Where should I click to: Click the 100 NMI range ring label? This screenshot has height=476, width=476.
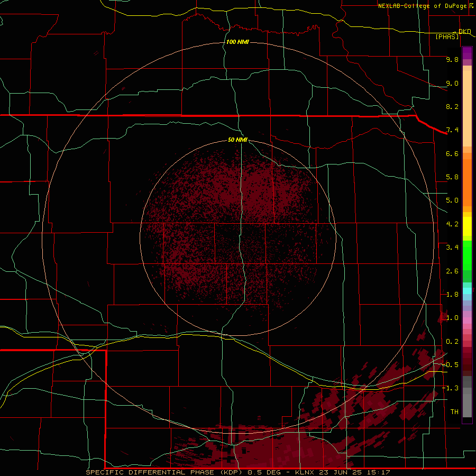(237, 42)
